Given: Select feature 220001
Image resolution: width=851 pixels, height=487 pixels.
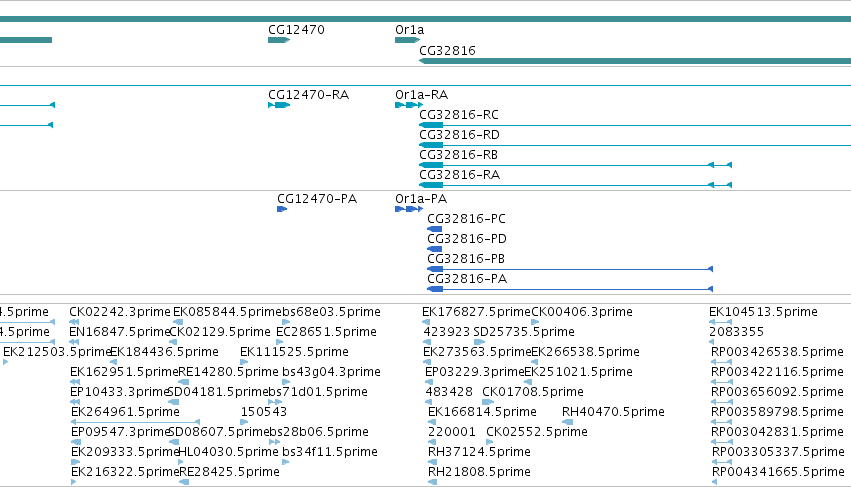Looking at the screenshot, I should [x=452, y=432].
